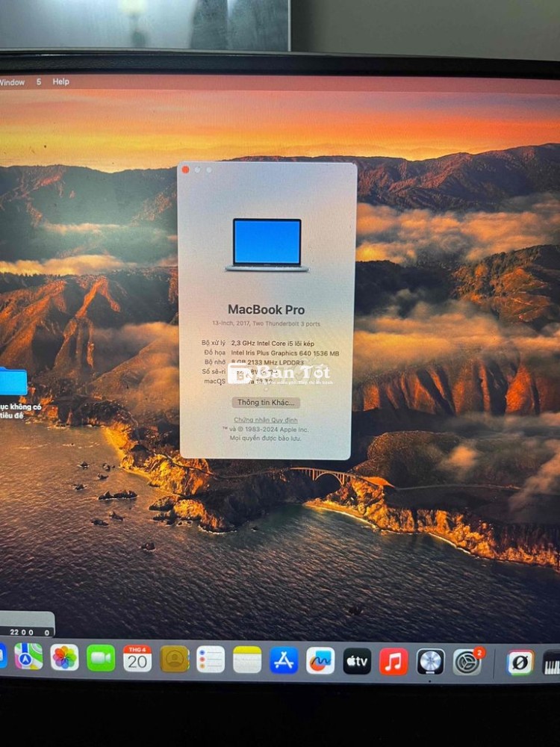This screenshot has width=560, height=747.
Task: Open the 'Chứng nhận Quy định' link
Action: 265,420
